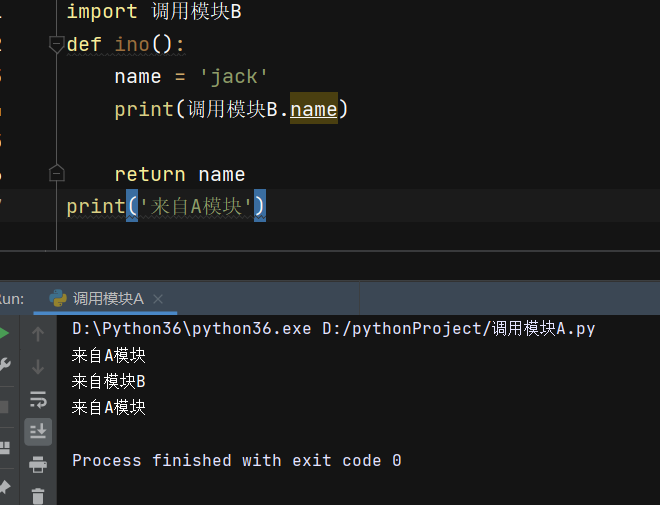Click the Stop process square icon
Image resolution: width=660 pixels, height=505 pixels.
4,407
